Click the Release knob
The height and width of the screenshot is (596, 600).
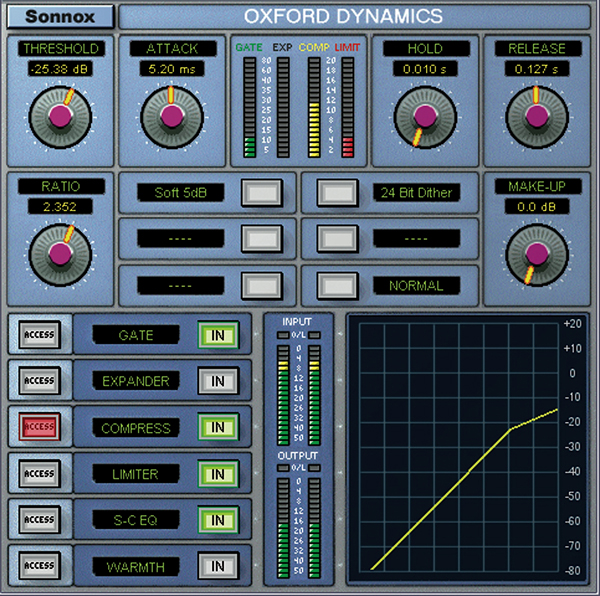[x=537, y=116]
